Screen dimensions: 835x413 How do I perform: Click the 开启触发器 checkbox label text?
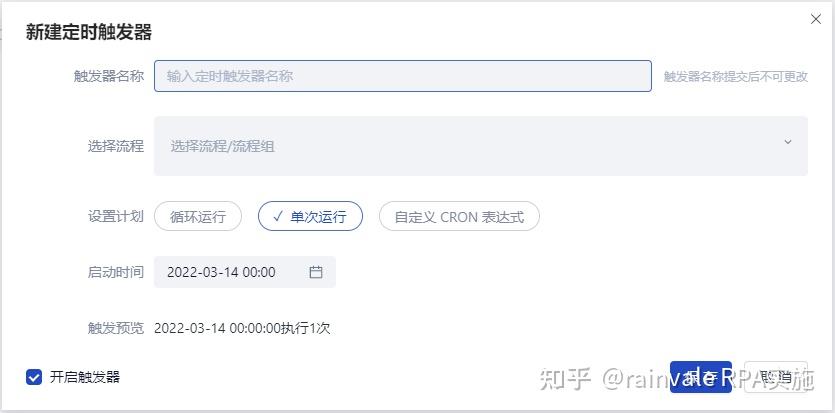[x=85, y=377]
